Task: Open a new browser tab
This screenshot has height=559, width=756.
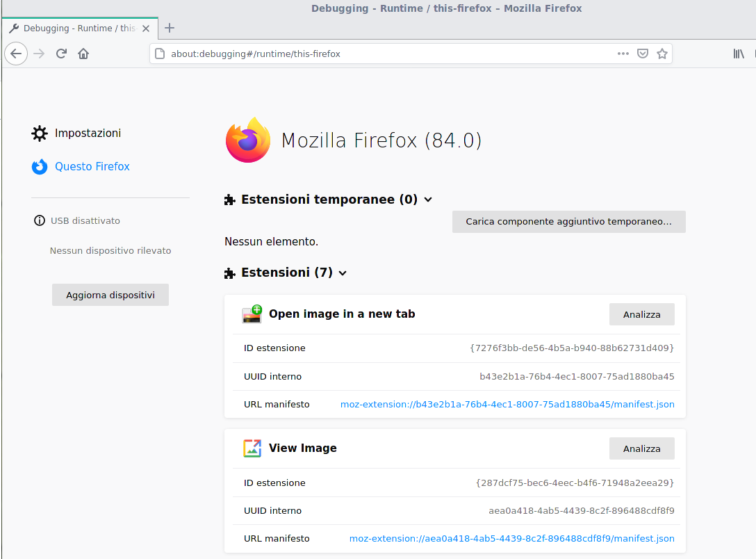Action: [x=170, y=28]
